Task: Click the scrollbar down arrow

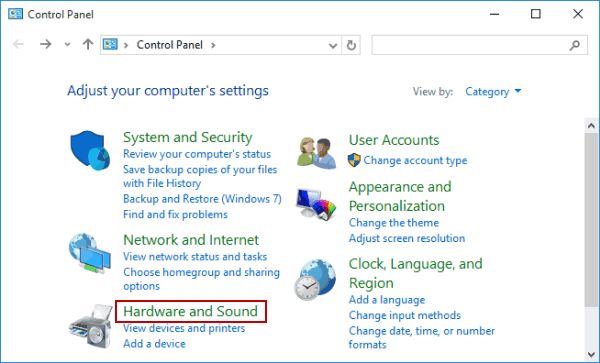Action: 591,354
